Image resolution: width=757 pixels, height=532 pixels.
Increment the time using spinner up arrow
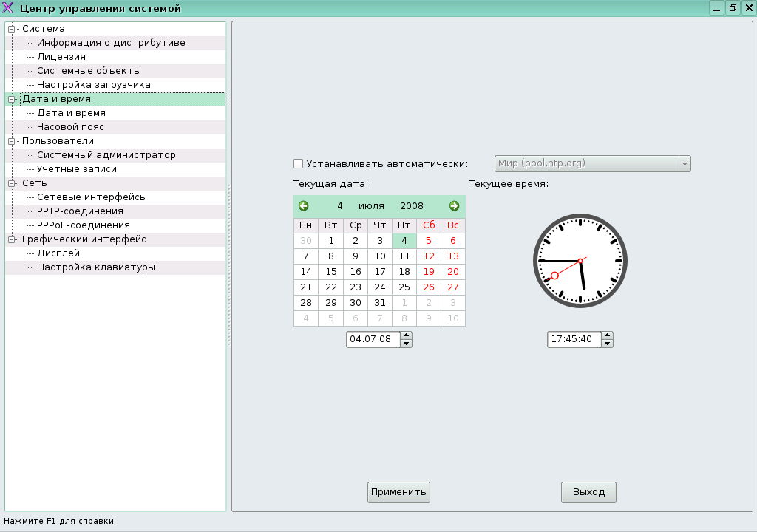point(607,335)
